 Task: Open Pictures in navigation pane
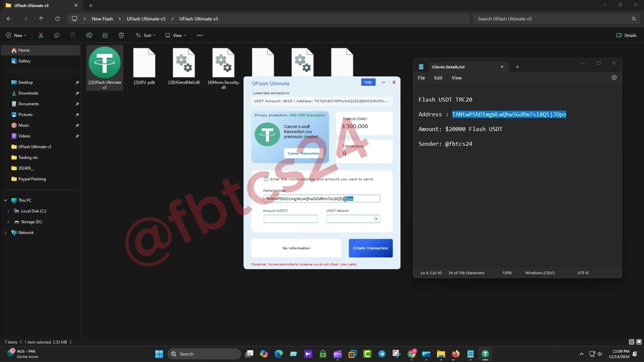40,115
